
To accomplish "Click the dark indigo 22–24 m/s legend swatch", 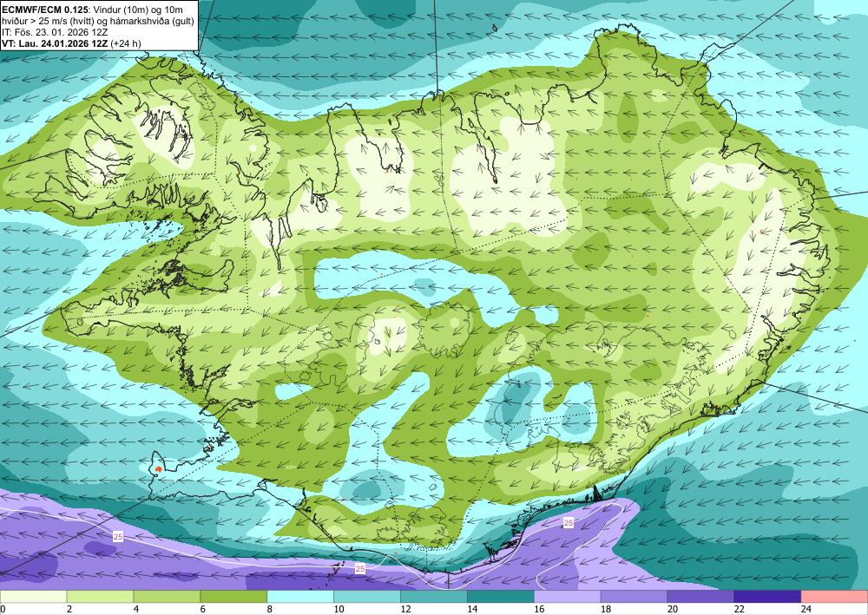I will (x=768, y=597).
